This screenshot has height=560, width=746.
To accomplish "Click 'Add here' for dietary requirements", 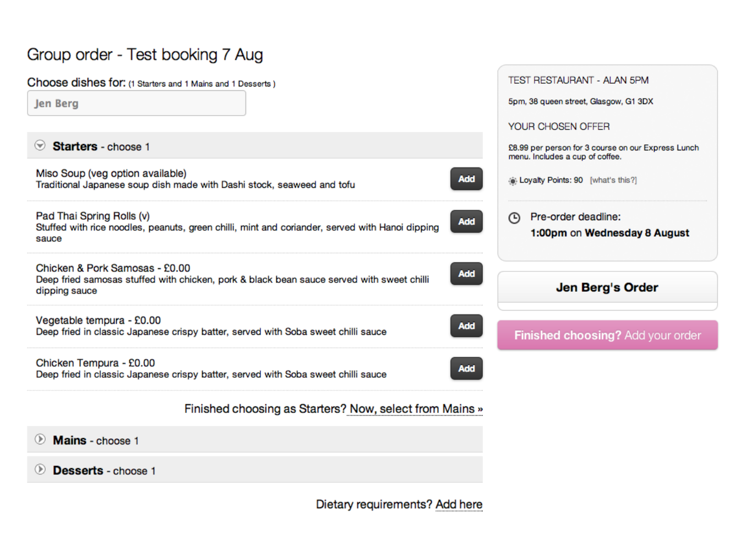I will [x=459, y=504].
